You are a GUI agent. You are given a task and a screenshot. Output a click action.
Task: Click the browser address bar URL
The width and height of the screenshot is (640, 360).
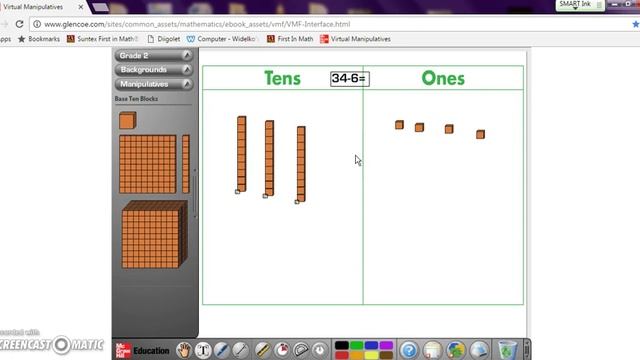[x=197, y=24]
